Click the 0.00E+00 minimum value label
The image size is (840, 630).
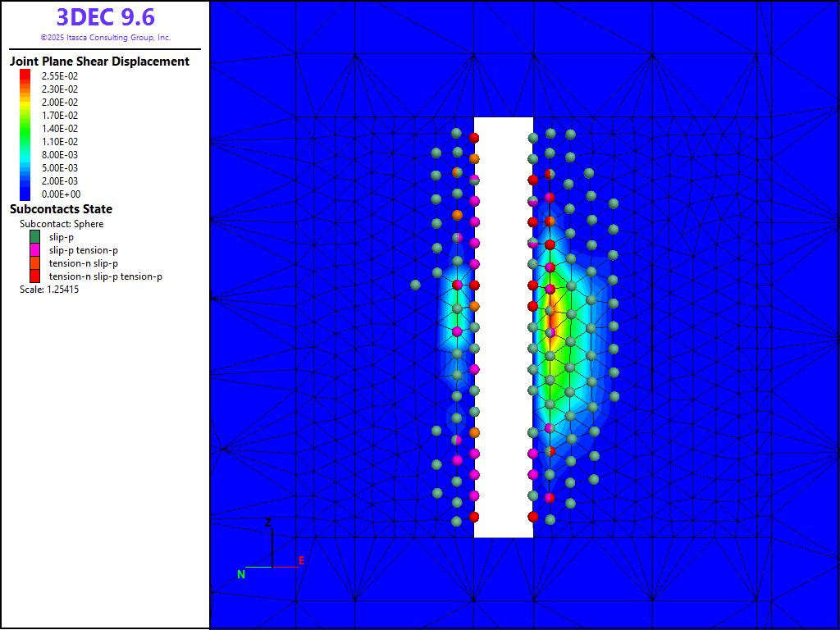(x=61, y=194)
